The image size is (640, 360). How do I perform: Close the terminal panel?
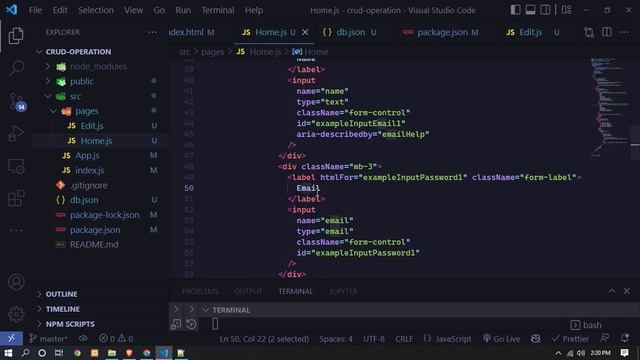pos(627,291)
